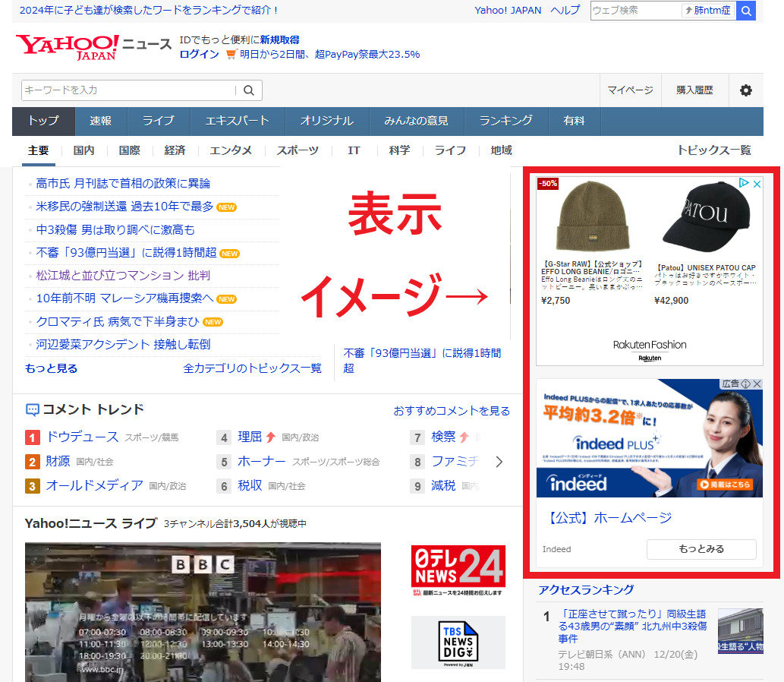Select the 国際 category

[x=130, y=150]
